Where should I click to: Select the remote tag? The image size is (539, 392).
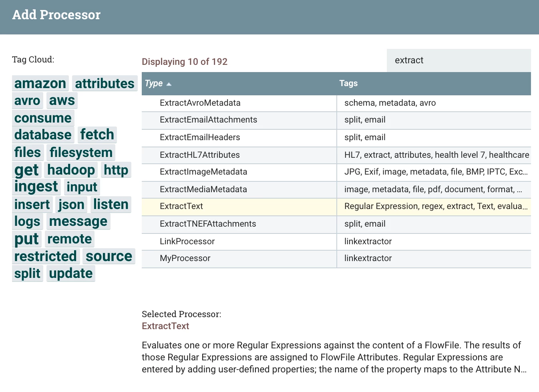pyautogui.click(x=70, y=239)
